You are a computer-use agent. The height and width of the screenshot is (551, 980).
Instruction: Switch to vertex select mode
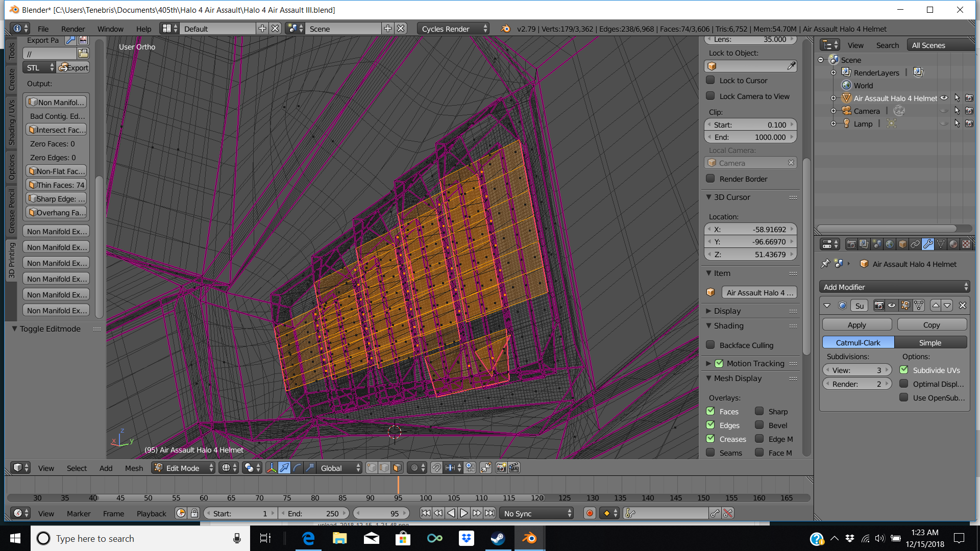372,468
